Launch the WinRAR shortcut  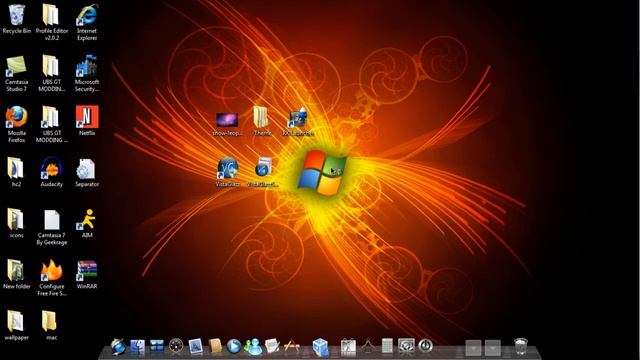pos(87,274)
